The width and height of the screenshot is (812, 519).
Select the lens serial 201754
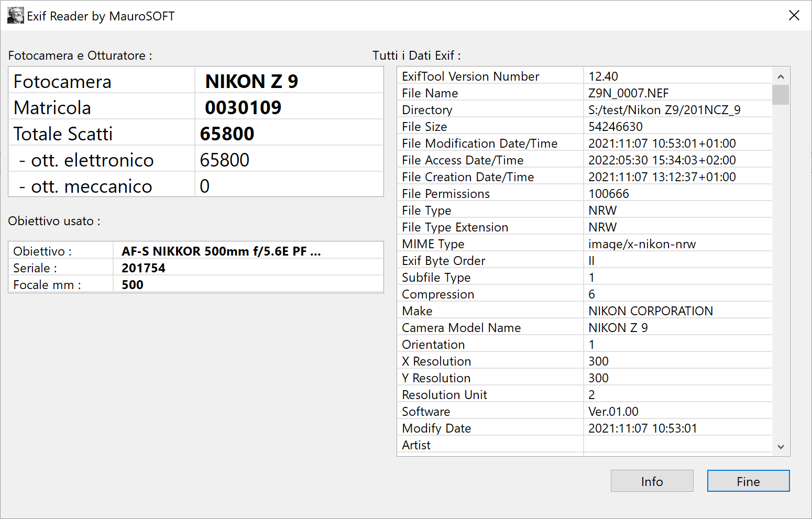click(x=144, y=268)
